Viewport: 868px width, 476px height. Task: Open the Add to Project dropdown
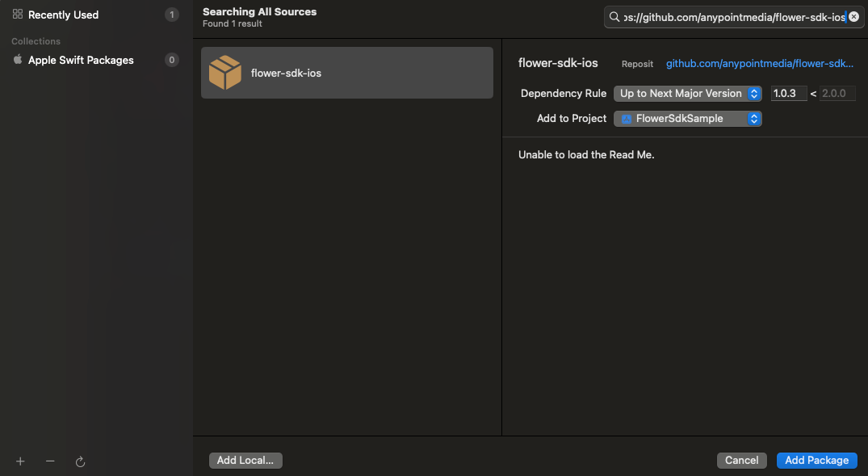687,119
